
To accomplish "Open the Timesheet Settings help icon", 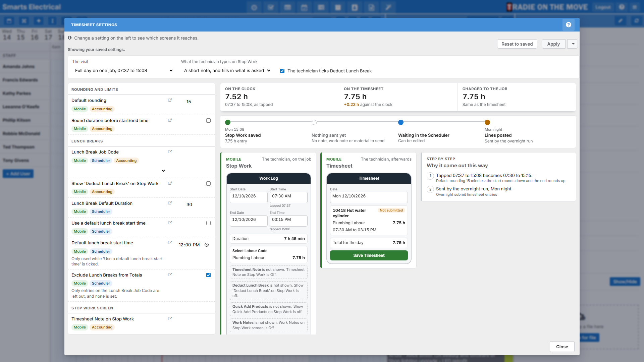I will coord(568,25).
